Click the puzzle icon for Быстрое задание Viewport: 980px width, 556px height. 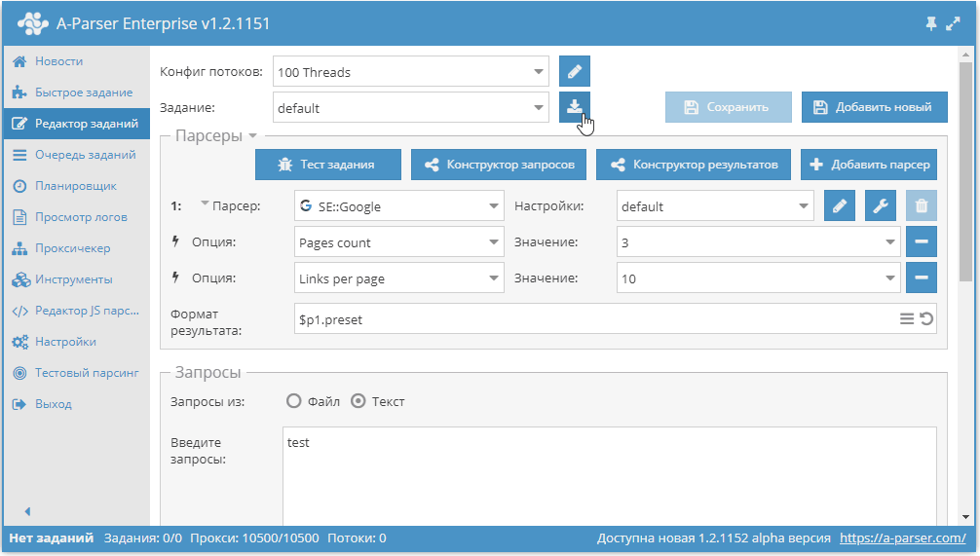pyautogui.click(x=20, y=93)
